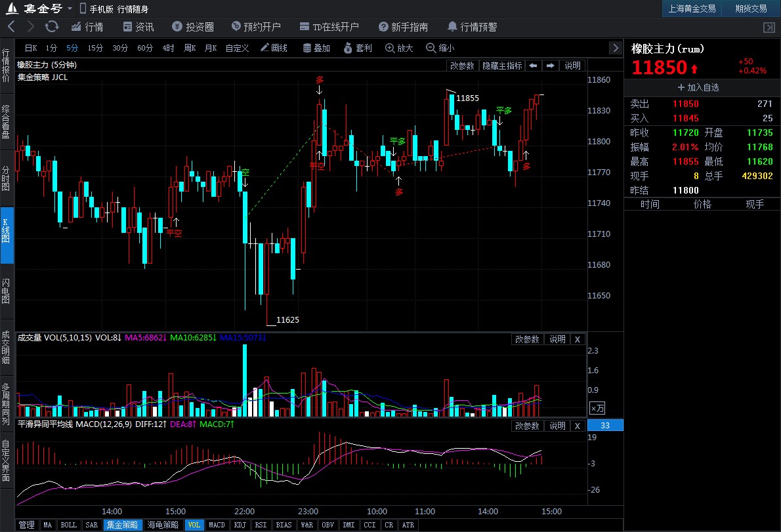Open 闪电图 sidebar tab

pos(6,291)
